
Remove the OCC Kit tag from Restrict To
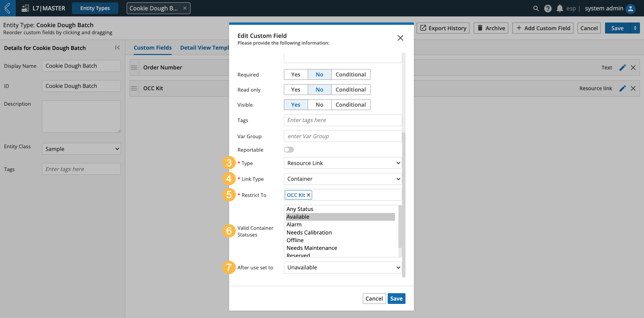click(x=308, y=195)
